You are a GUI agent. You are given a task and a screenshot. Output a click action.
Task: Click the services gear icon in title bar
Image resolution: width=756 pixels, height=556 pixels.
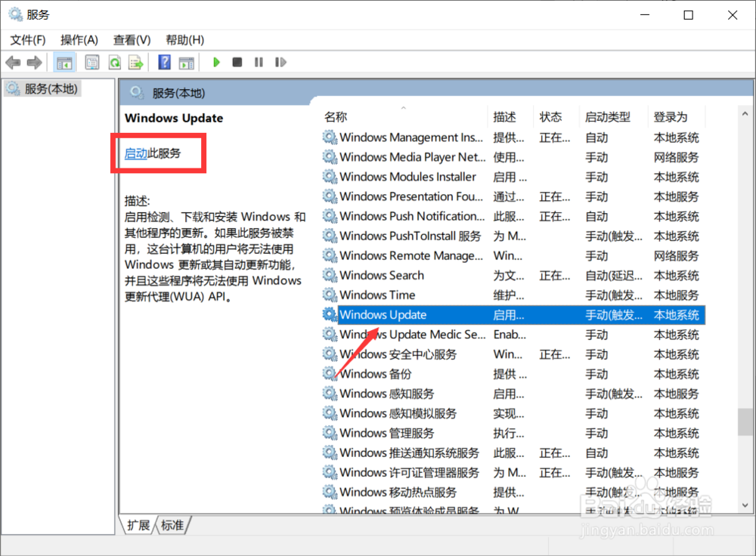click(x=15, y=14)
